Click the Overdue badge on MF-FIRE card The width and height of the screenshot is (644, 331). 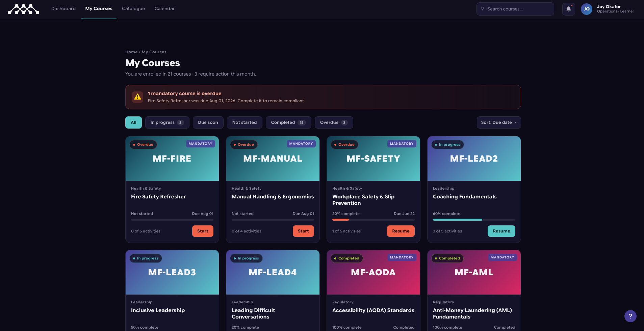tap(143, 144)
